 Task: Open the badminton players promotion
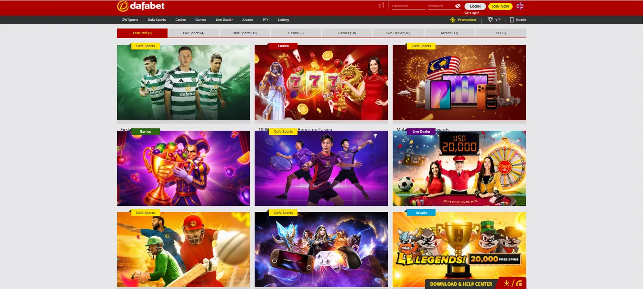pos(321,168)
